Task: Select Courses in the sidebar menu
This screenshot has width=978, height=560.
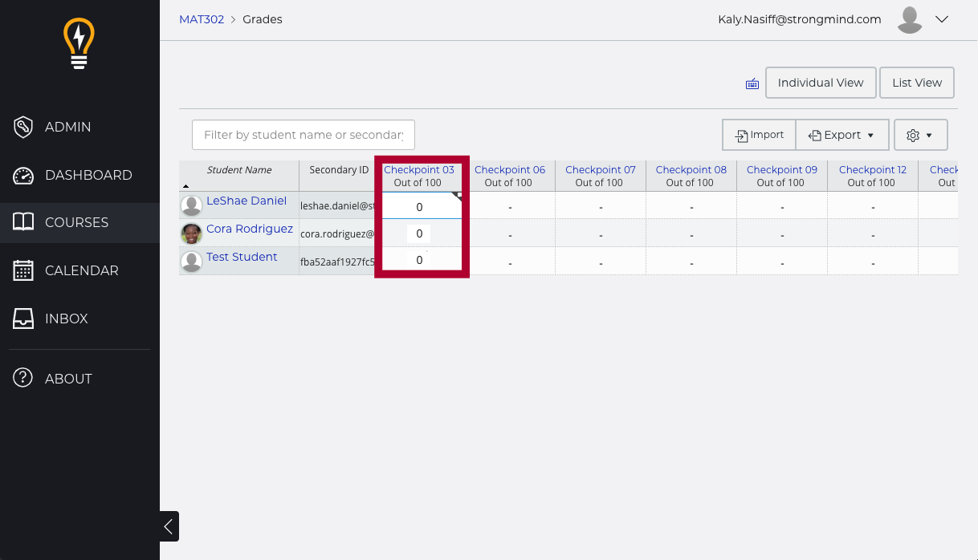Action: (x=76, y=222)
